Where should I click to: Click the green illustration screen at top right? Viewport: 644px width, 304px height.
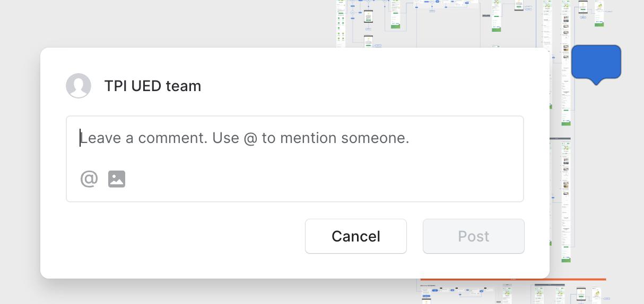click(x=599, y=13)
